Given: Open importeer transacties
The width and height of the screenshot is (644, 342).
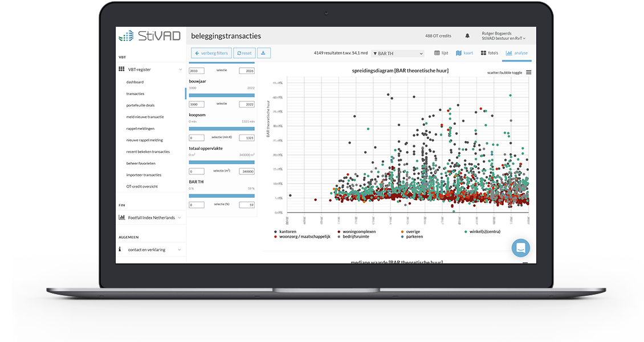Looking at the screenshot, I should tap(144, 175).
